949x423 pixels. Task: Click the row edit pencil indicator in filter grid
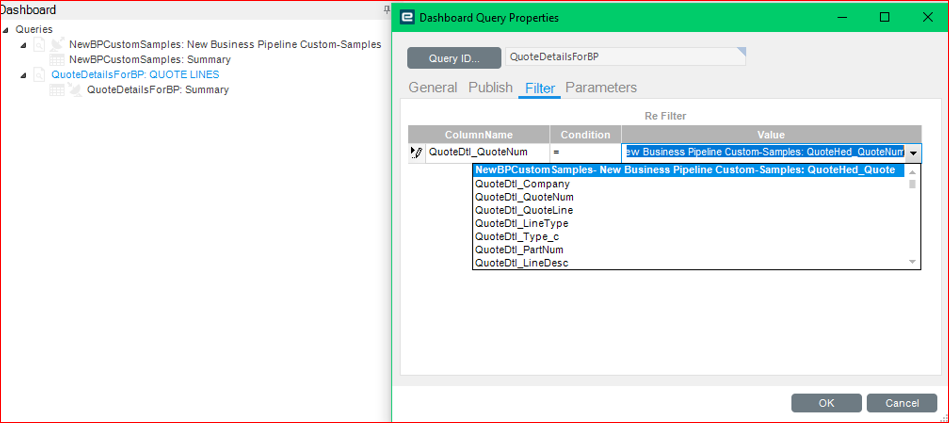coord(416,153)
